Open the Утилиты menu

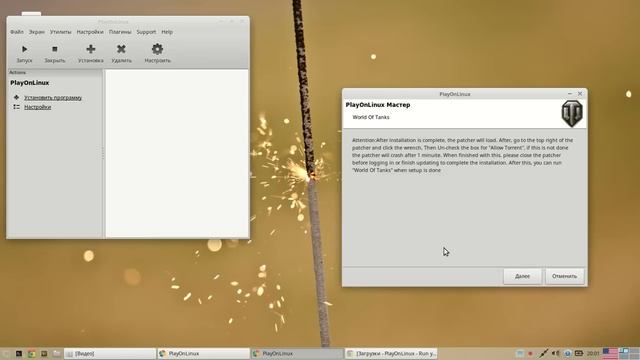click(60, 32)
